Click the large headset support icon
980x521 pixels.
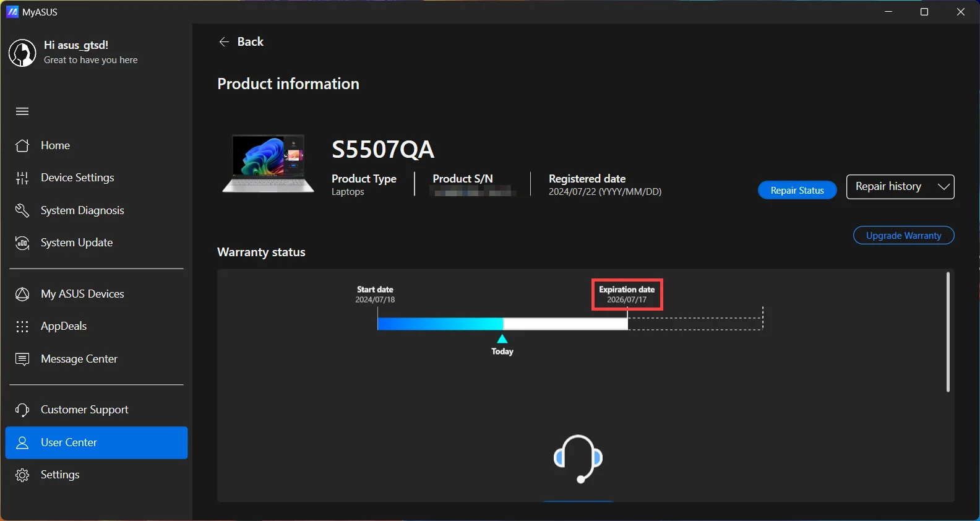point(578,459)
